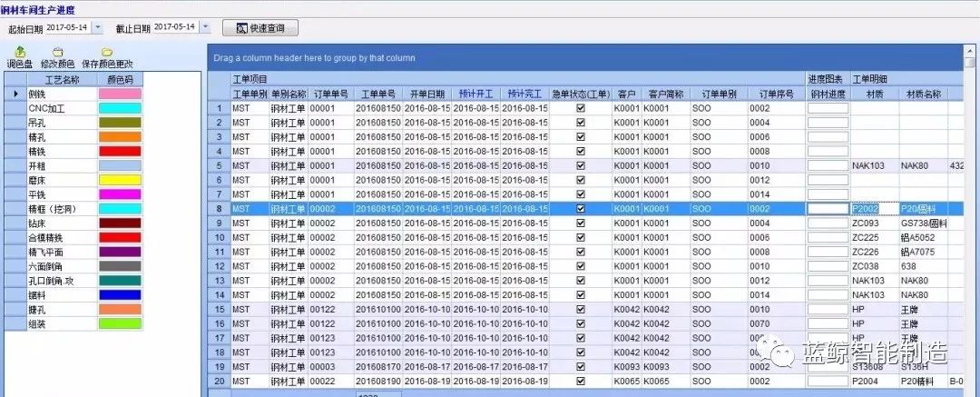Select the pink 侧铣 color swatch
This screenshot has height=397, width=980.
[119, 94]
